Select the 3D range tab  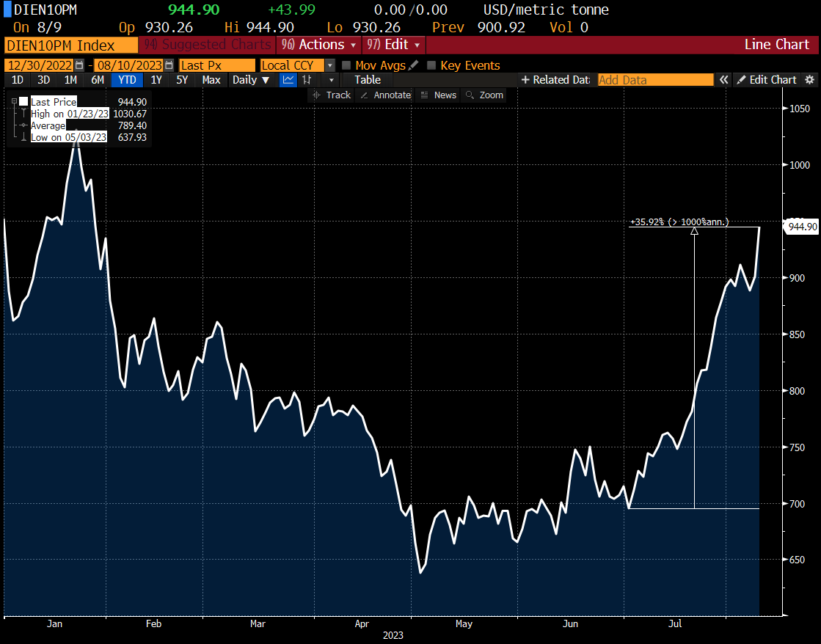click(43, 80)
